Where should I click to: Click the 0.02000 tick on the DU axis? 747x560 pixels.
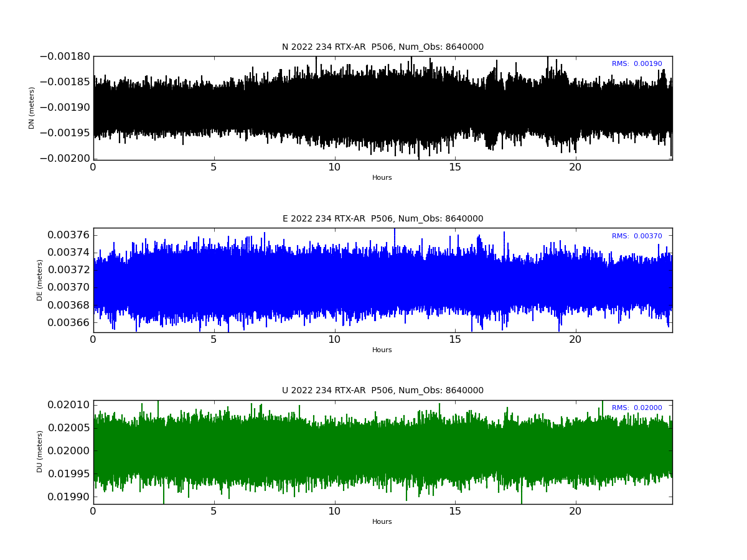pyautogui.click(x=68, y=451)
